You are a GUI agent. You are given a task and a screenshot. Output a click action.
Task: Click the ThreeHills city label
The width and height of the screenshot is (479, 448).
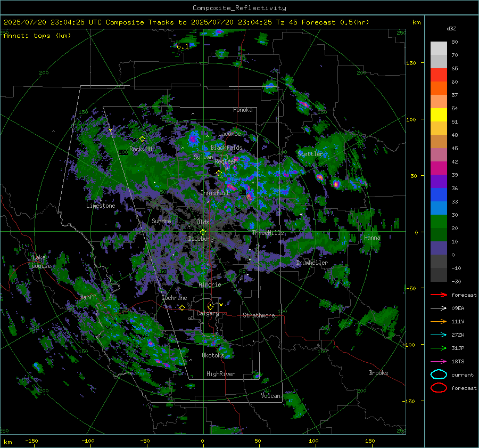point(268,233)
